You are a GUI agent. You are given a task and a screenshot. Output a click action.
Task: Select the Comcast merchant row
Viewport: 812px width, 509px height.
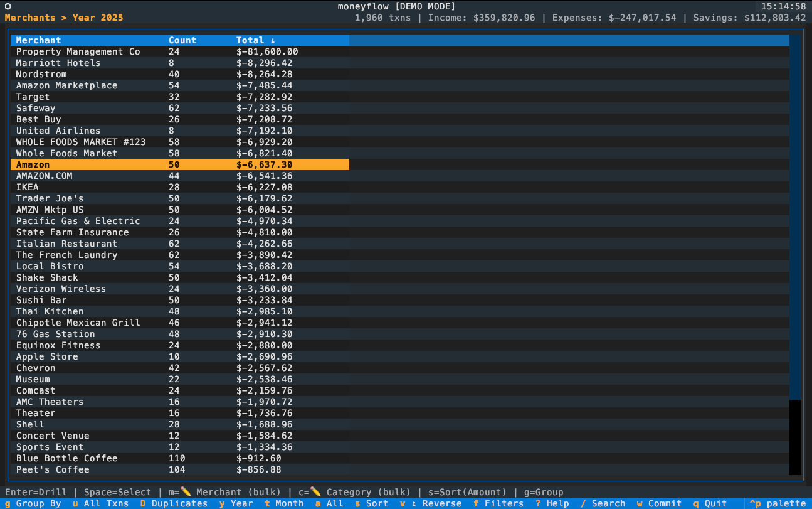click(x=180, y=390)
